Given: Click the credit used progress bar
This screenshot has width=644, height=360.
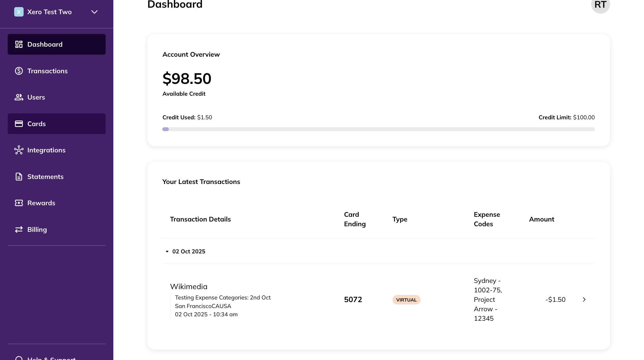Looking at the screenshot, I should point(378,129).
